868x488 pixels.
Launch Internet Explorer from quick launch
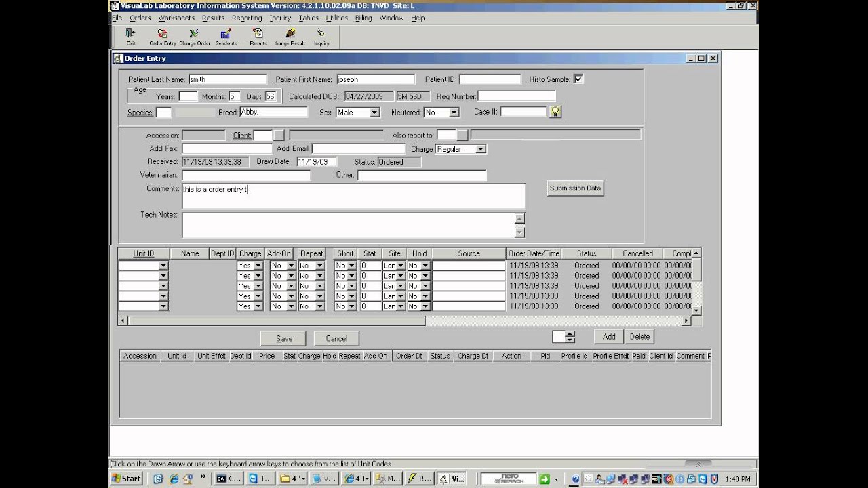(174, 479)
